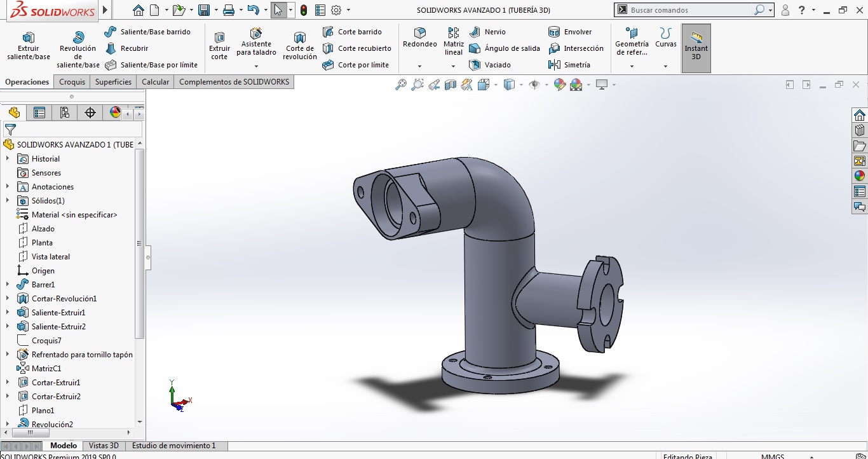Zoom to fit the model view
Screen dimensions: 868x459
[401, 85]
